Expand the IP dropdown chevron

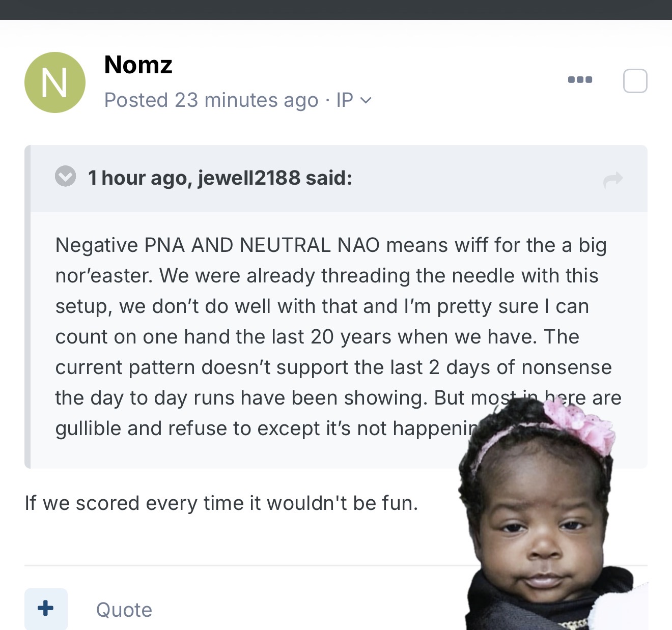click(x=366, y=101)
